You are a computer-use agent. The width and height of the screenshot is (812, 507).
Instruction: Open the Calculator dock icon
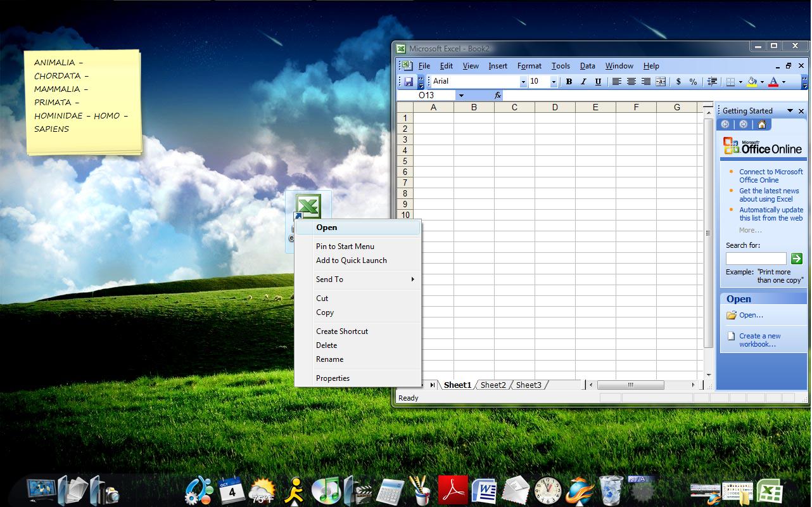(x=390, y=491)
